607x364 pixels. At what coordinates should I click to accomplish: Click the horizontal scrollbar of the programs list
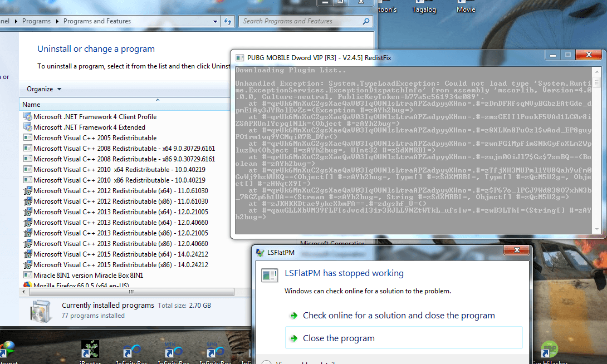(x=131, y=292)
